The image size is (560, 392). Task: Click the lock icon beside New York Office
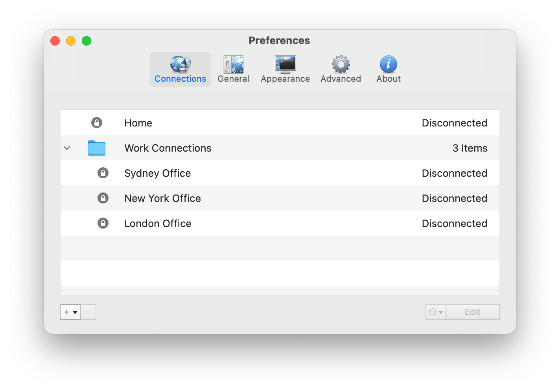(103, 198)
